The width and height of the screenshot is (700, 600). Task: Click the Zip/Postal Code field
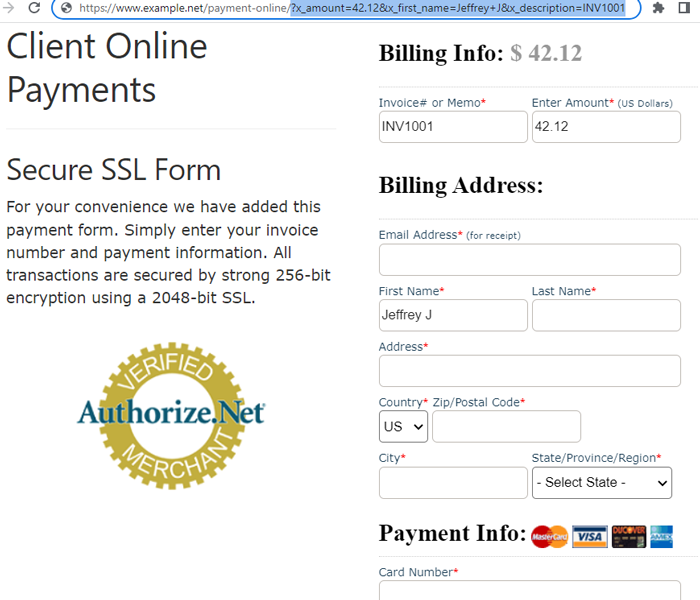506,427
